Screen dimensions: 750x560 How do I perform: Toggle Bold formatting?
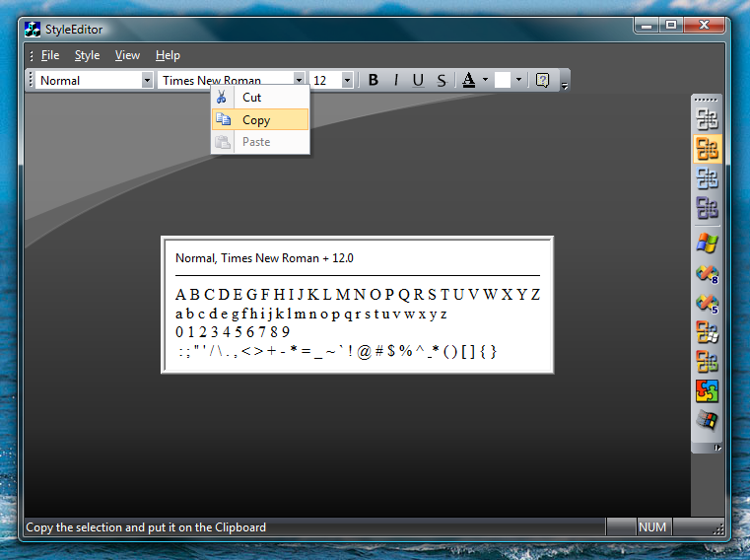pyautogui.click(x=374, y=80)
